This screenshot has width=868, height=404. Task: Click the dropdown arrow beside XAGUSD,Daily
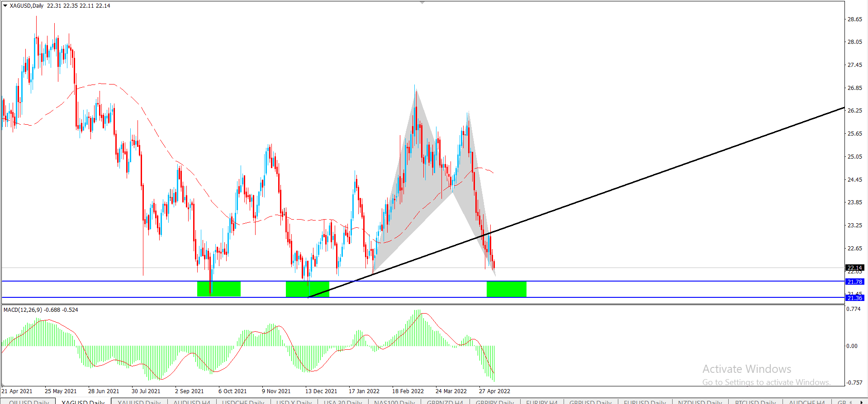(5, 6)
